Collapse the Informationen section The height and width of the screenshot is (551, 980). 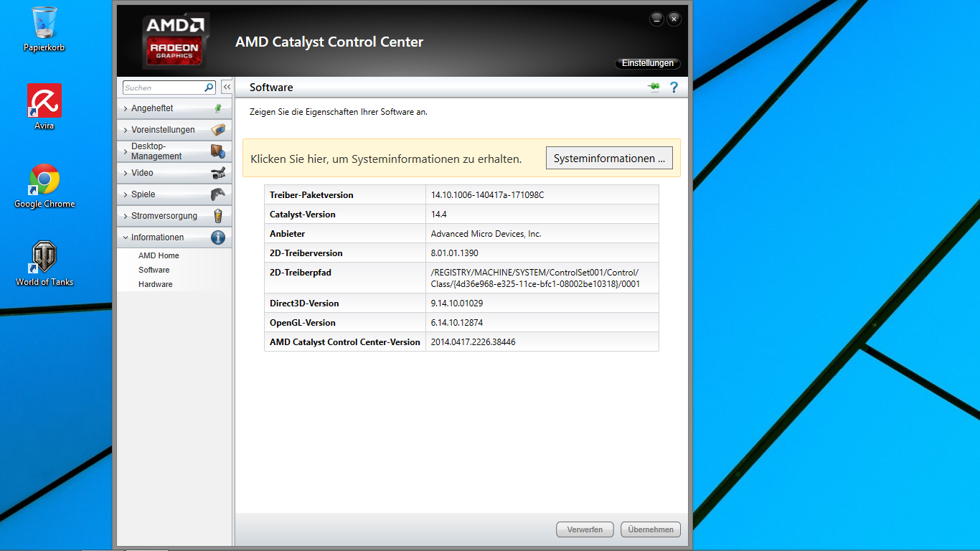pos(174,237)
